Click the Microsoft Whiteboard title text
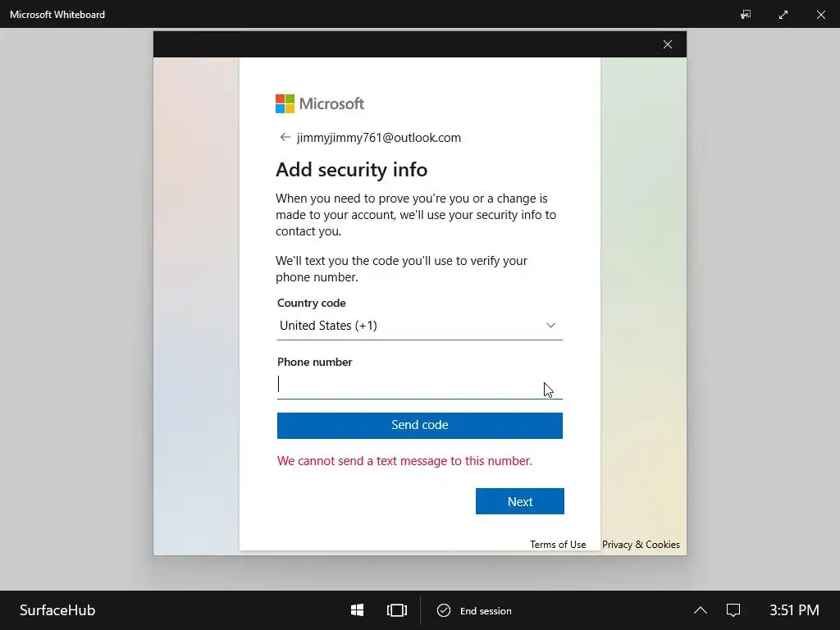This screenshot has width=840, height=630. click(x=57, y=15)
